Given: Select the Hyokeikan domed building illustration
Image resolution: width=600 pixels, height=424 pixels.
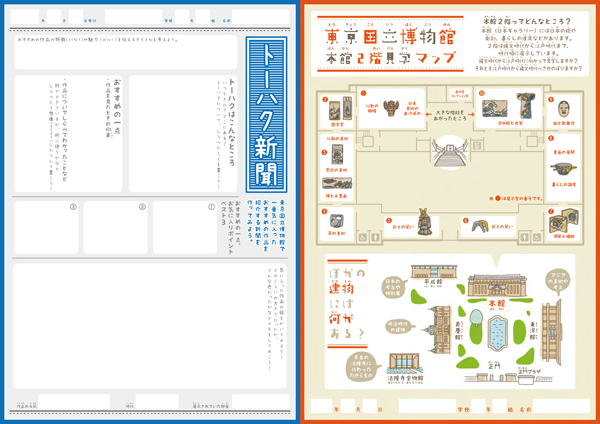Looking at the screenshot, I should [436, 330].
